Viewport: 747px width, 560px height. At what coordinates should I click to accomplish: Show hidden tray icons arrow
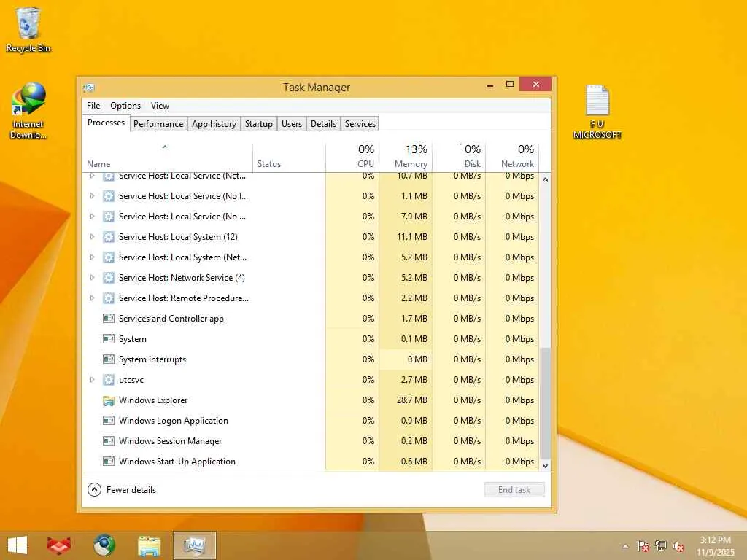(625, 546)
